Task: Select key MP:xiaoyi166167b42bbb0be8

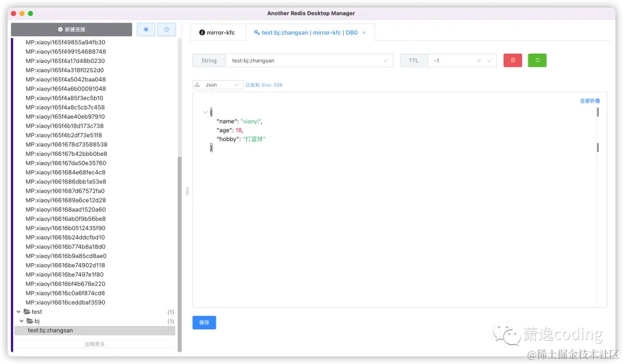Action: pos(66,154)
